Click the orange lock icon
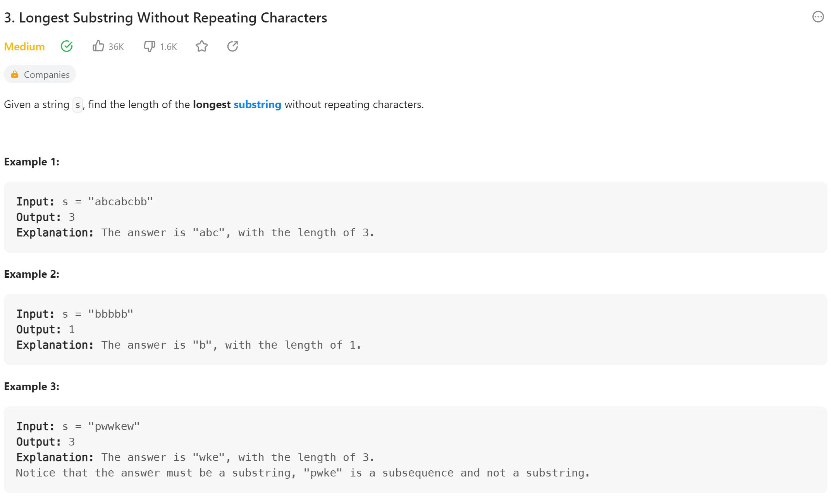The image size is (831, 504). 15,74
